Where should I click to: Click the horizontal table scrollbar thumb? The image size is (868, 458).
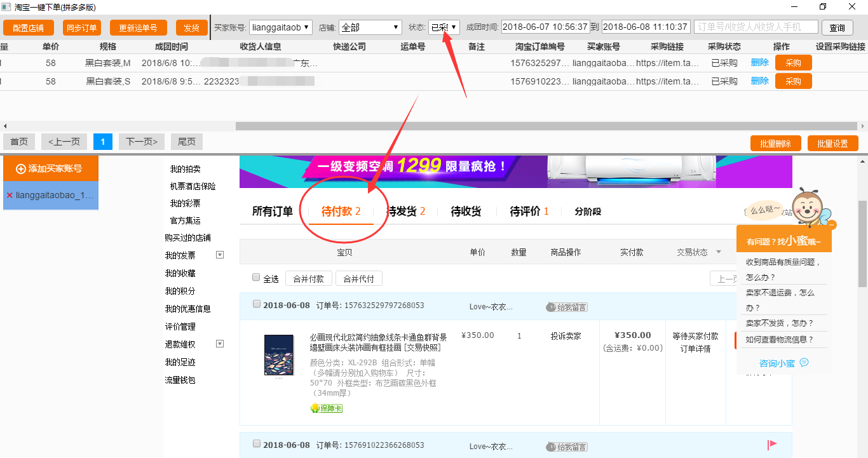548,126
